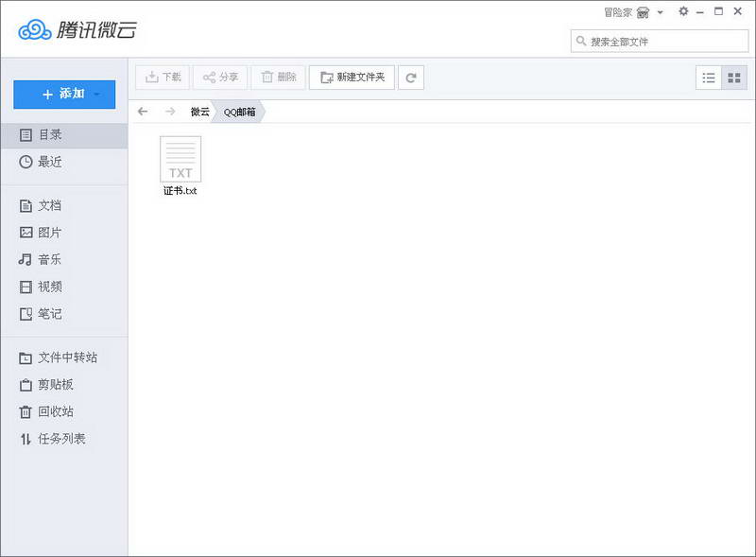This screenshot has width=756, height=557.
Task: Open 文件中转站 (File Transfer Station)
Action: click(66, 358)
